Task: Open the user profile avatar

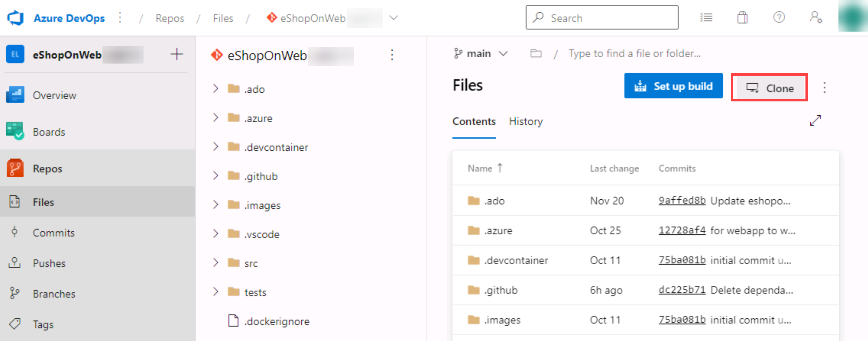Action: (853, 16)
